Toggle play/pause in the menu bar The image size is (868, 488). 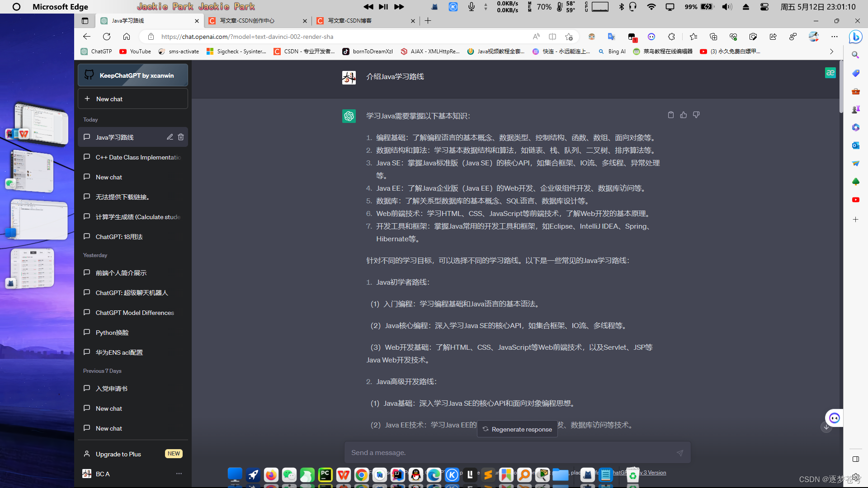point(383,7)
